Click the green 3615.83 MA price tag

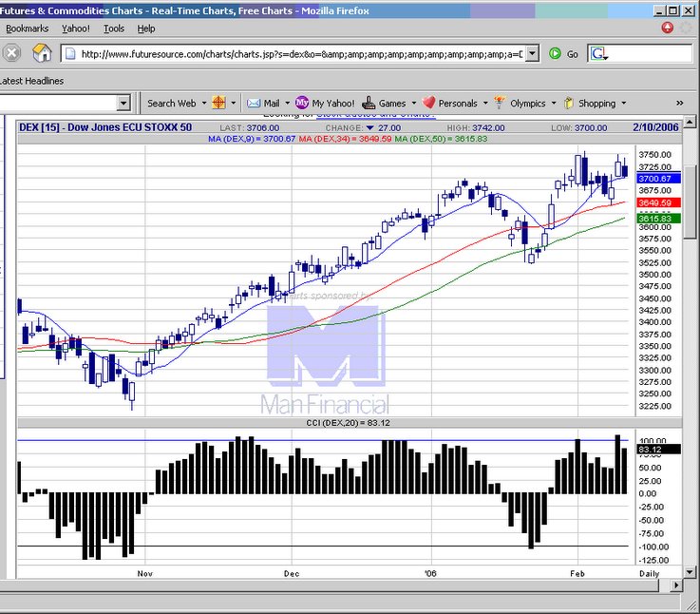[658, 218]
